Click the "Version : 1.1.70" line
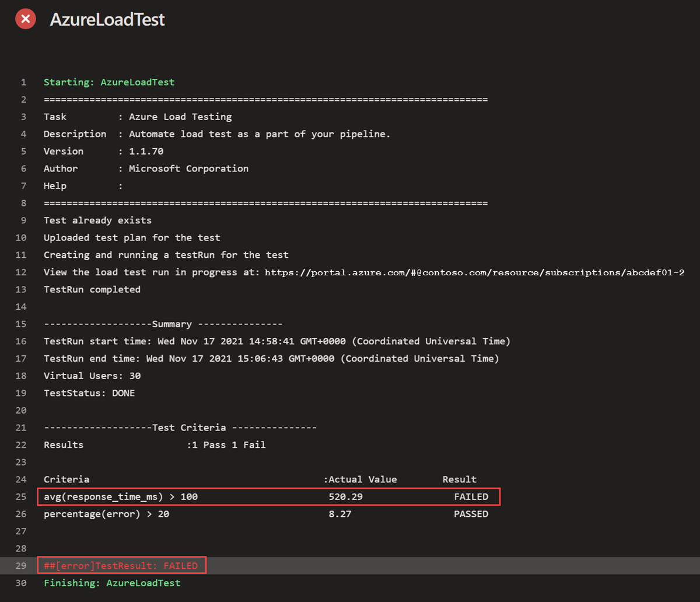The width and height of the screenshot is (700, 602). [x=103, y=151]
